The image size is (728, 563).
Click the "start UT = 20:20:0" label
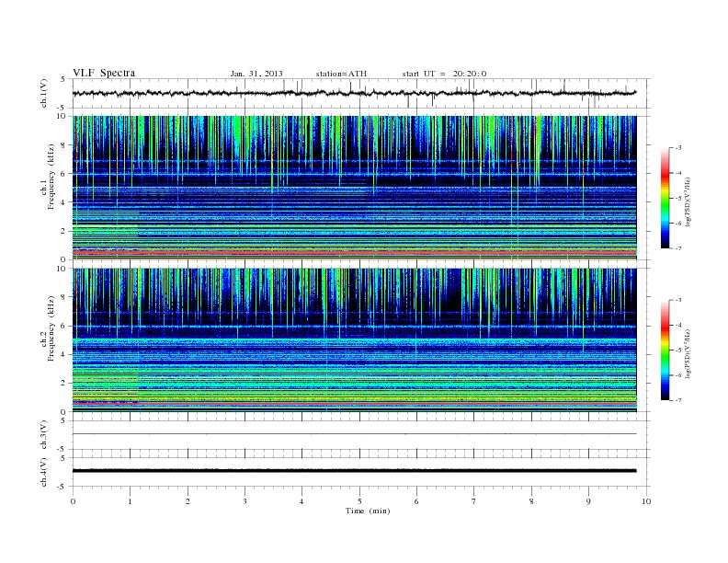tap(444, 74)
